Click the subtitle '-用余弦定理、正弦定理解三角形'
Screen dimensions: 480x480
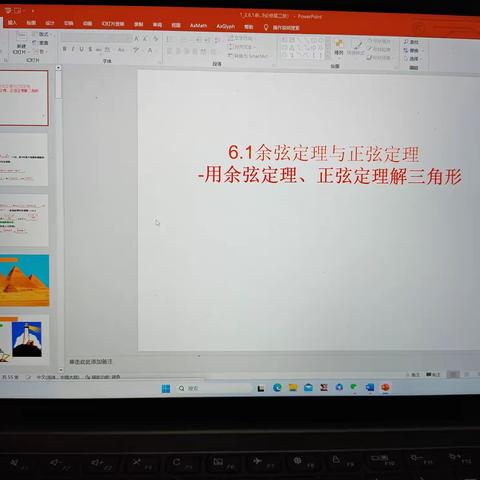(x=329, y=176)
